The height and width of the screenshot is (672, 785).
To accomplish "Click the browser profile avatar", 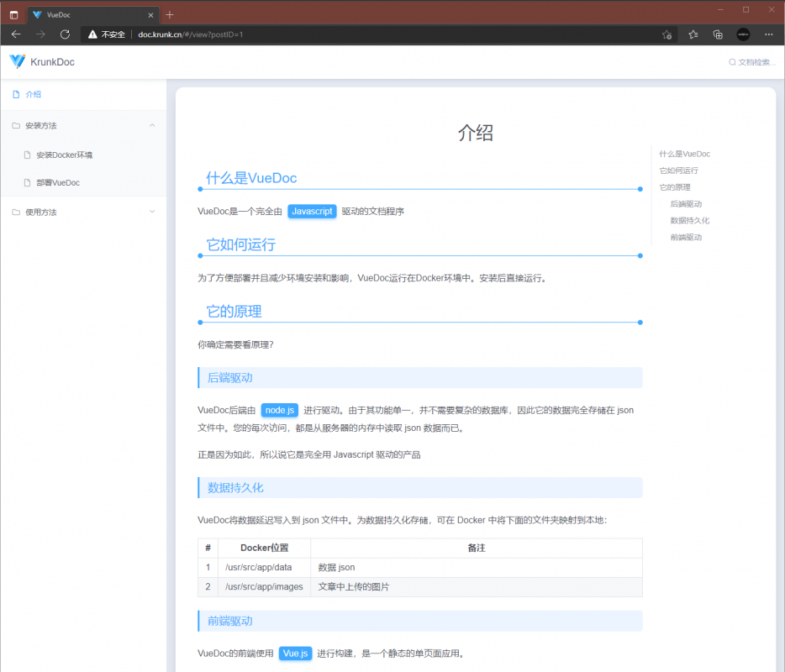I will pyautogui.click(x=743, y=34).
